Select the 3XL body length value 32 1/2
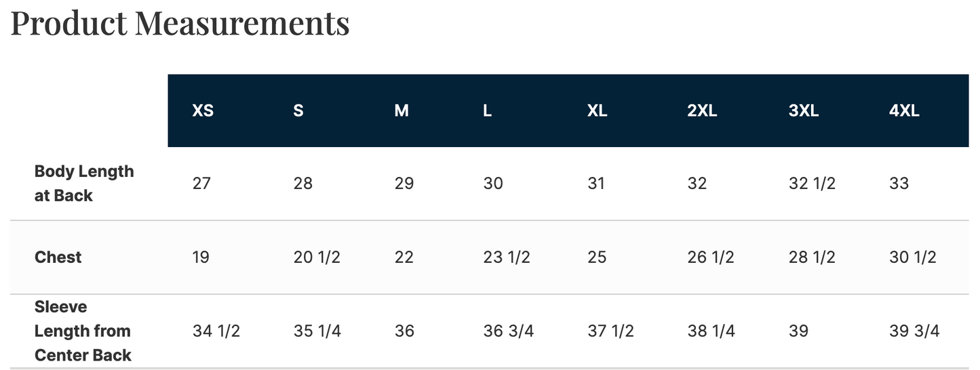The height and width of the screenshot is (370, 980). point(811,184)
